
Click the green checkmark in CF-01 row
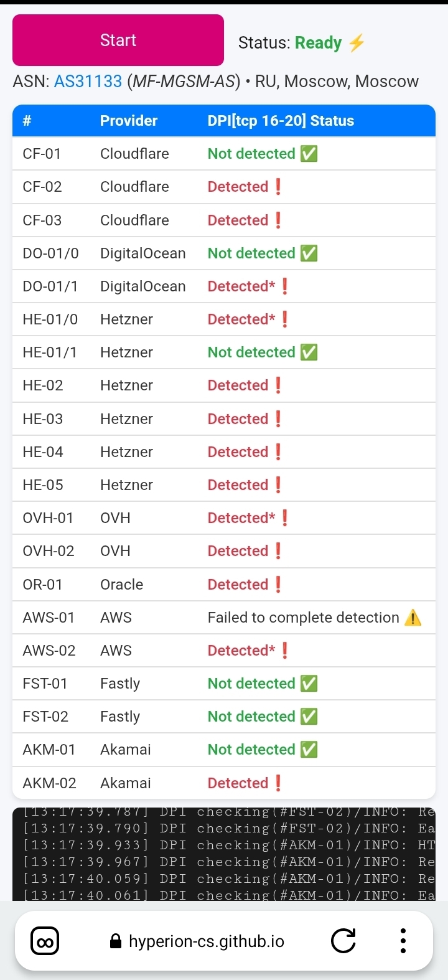309,154
